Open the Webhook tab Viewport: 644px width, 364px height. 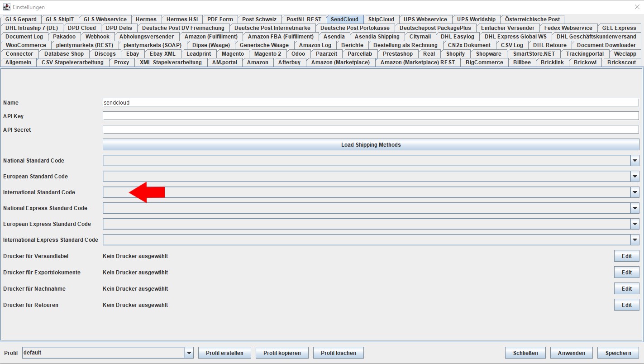[97, 37]
